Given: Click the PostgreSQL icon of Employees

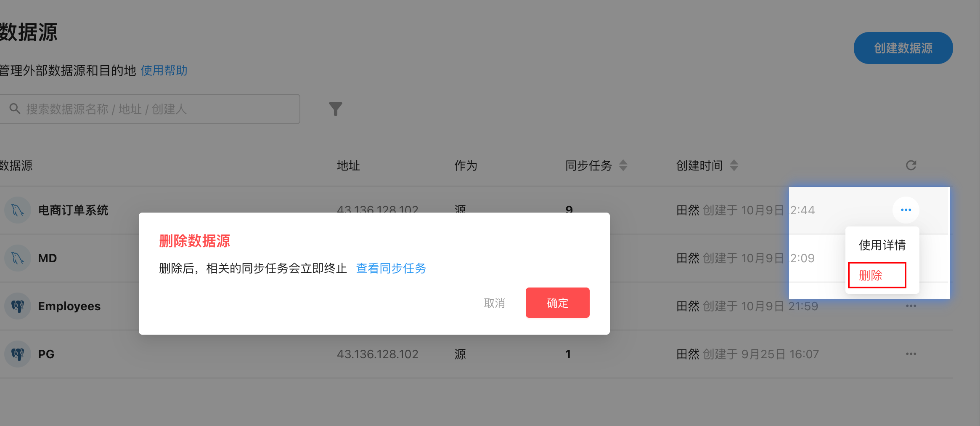Looking at the screenshot, I should click(x=18, y=306).
